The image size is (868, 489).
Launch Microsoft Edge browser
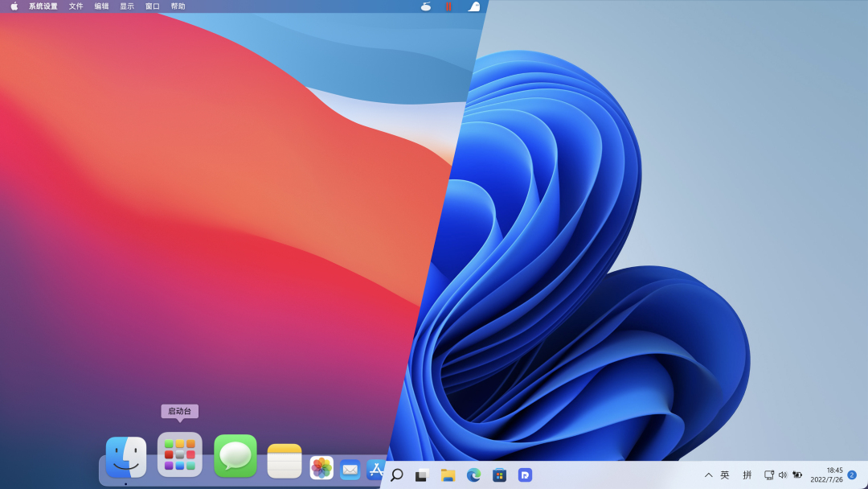pos(474,475)
